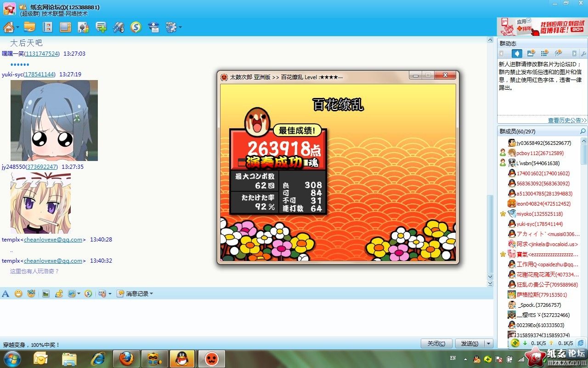The width and height of the screenshot is (588, 368).
Task: Click the 发送(S) send button
Action: click(x=469, y=344)
